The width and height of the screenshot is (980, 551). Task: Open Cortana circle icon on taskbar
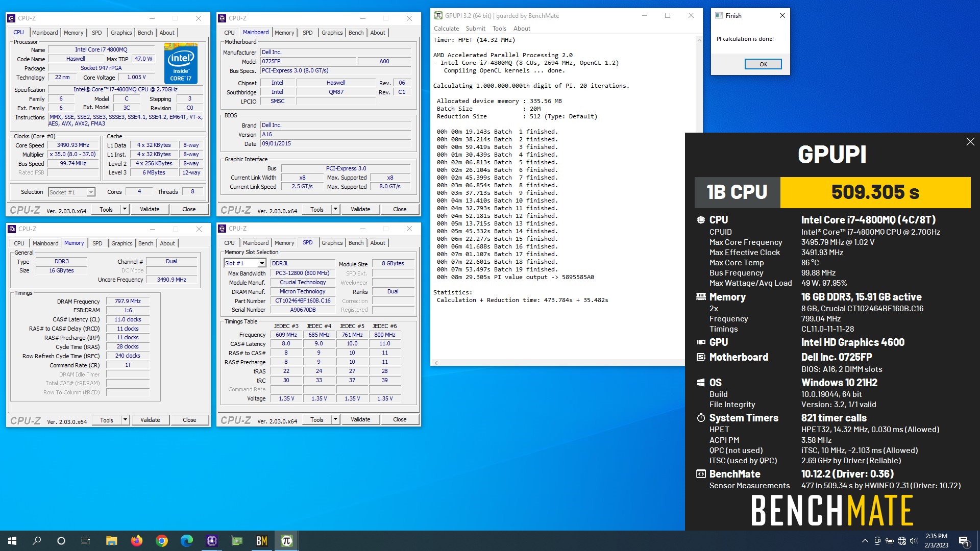point(61,541)
